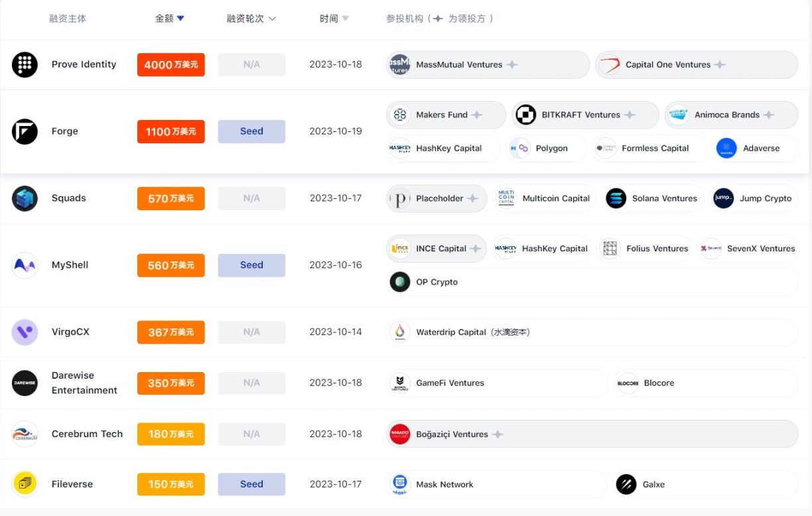
Task: Open the Cerebrum Tech name link
Action: 88,434
